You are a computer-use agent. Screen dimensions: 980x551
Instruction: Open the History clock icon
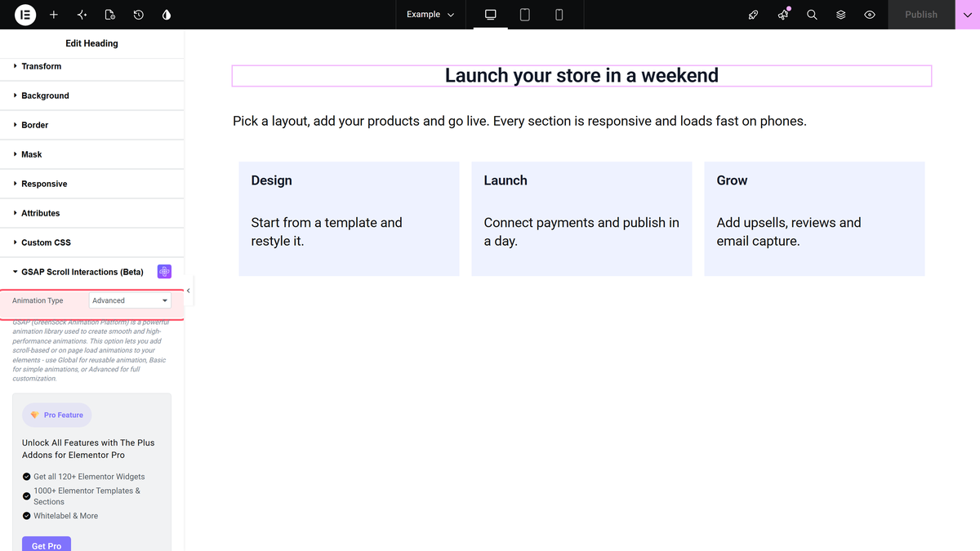tap(139, 15)
